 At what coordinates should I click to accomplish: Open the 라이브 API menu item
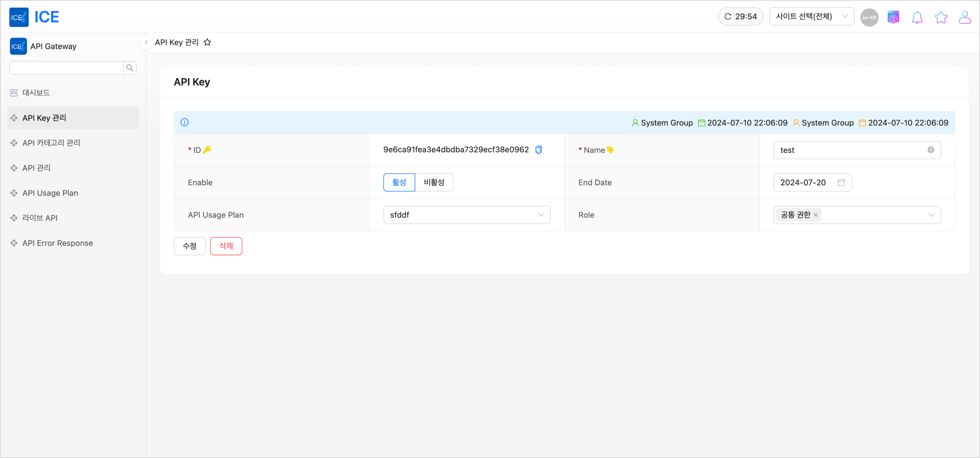[x=40, y=218]
